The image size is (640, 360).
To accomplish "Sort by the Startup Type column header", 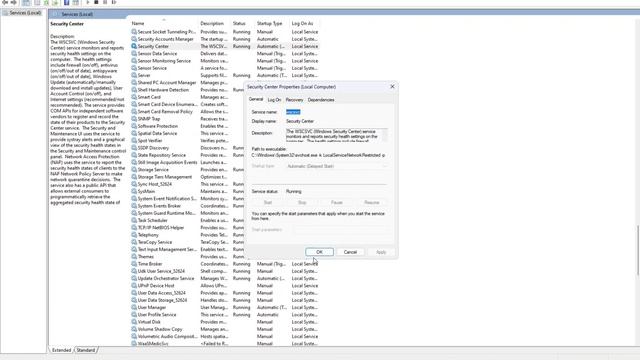I will coord(272,24).
